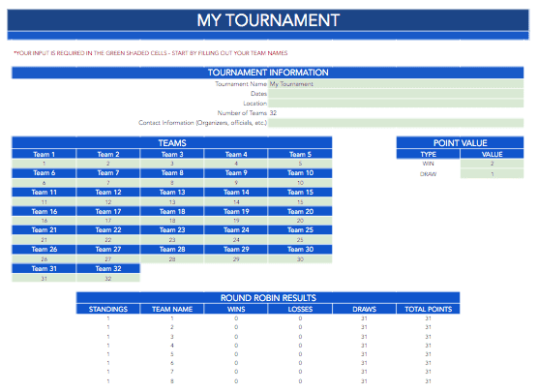The image size is (538, 392).
Task: Select wins value for team name 4
Action: tap(236, 346)
